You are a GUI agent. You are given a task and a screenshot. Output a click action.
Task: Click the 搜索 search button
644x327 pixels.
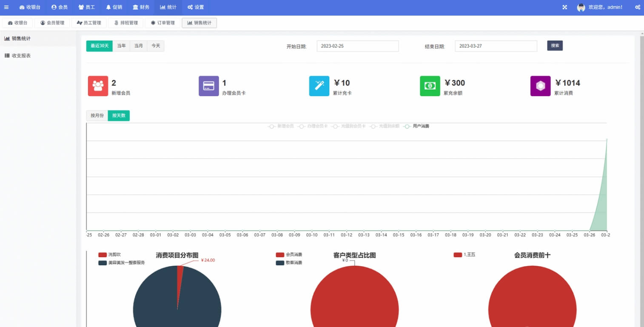pyautogui.click(x=555, y=46)
